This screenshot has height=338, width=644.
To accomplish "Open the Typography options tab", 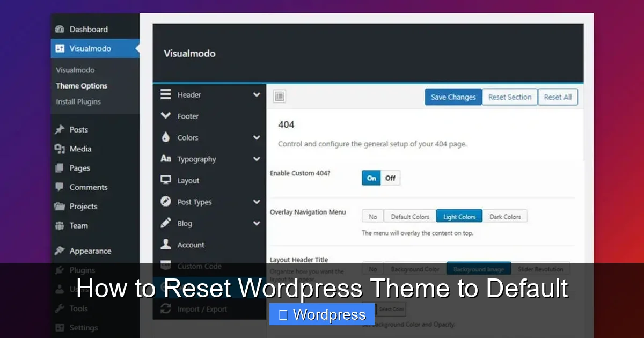I will (x=209, y=159).
